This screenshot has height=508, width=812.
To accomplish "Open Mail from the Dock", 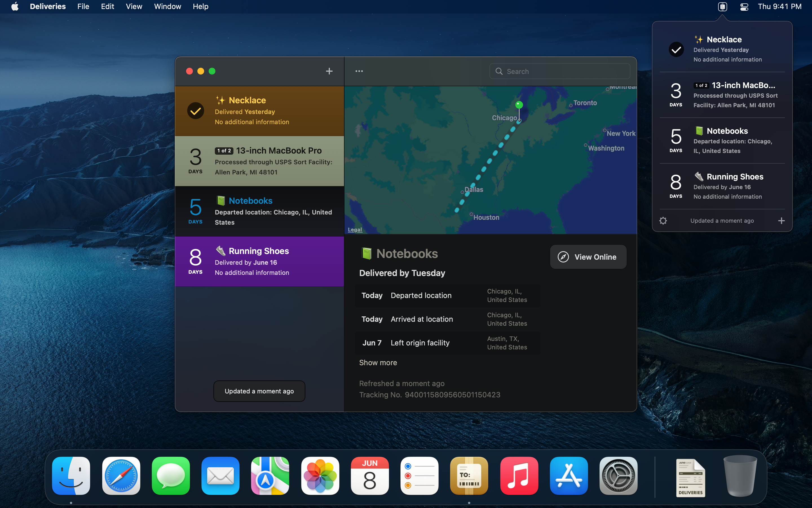I will (220, 476).
